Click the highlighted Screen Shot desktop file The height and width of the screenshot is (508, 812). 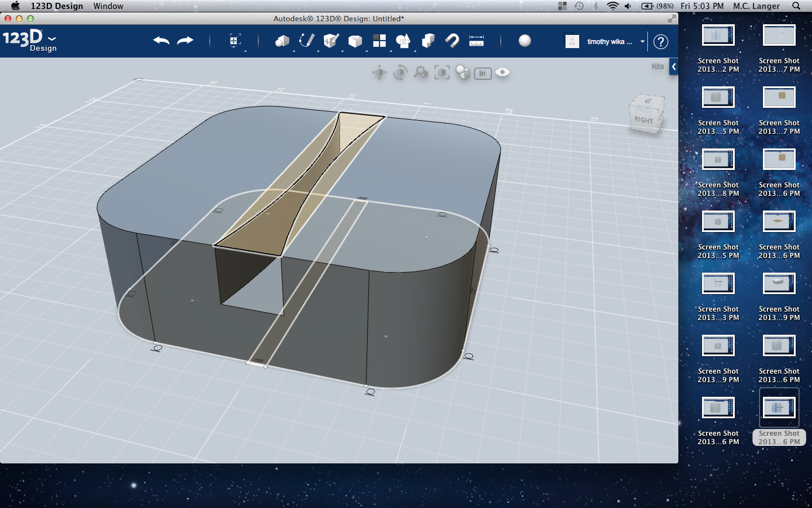(779, 418)
